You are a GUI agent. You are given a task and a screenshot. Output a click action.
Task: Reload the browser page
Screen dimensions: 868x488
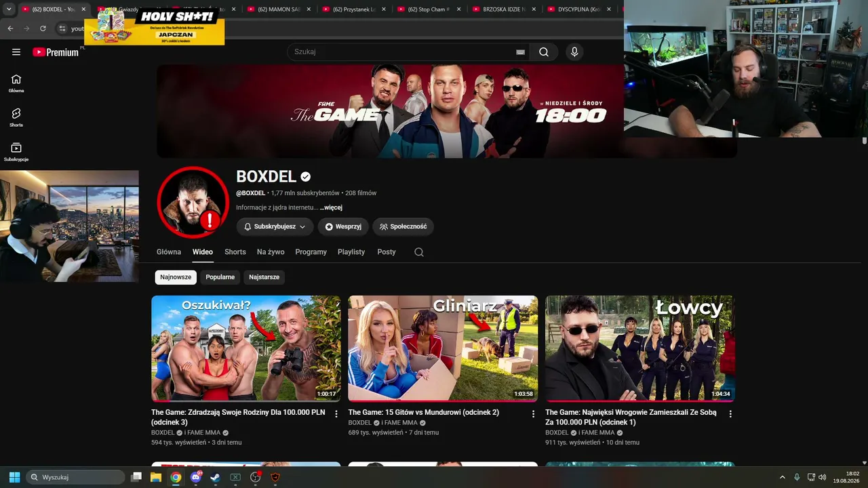click(43, 28)
